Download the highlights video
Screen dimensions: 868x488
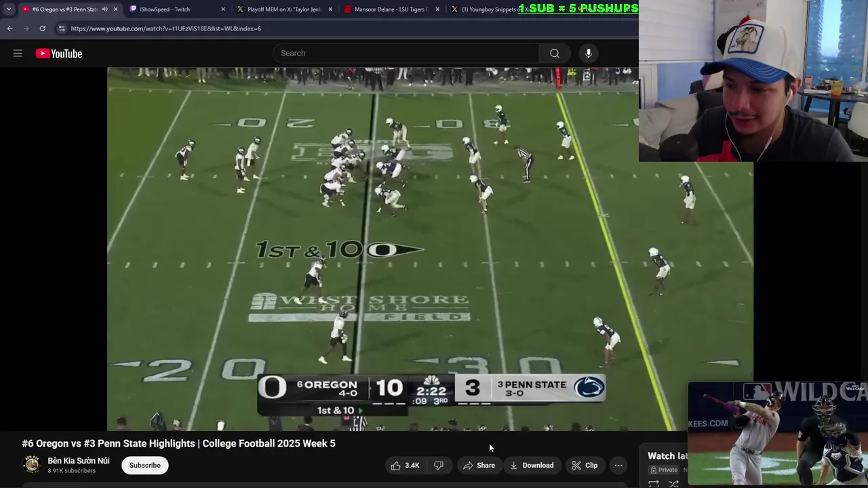tap(532, 466)
